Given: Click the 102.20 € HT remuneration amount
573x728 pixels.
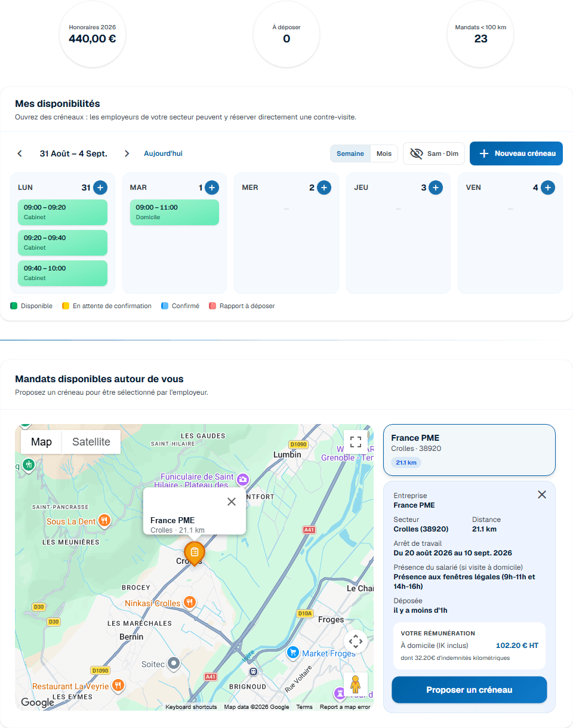Looking at the screenshot, I should pos(517,646).
